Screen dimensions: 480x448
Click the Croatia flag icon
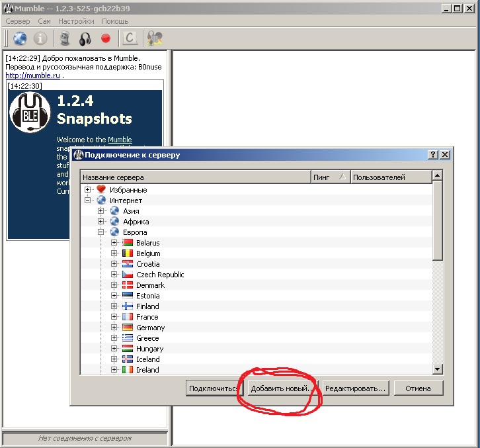pos(128,264)
